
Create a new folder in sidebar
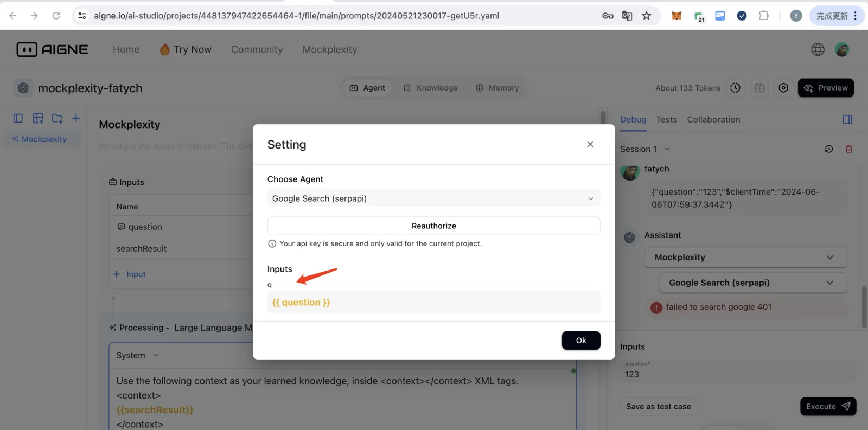(x=57, y=118)
